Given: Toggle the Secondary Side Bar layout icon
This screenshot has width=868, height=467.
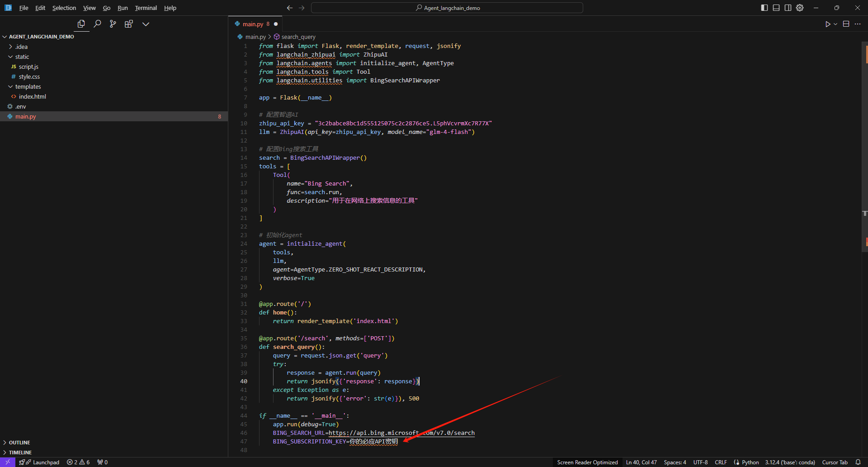Looking at the screenshot, I should (788, 8).
